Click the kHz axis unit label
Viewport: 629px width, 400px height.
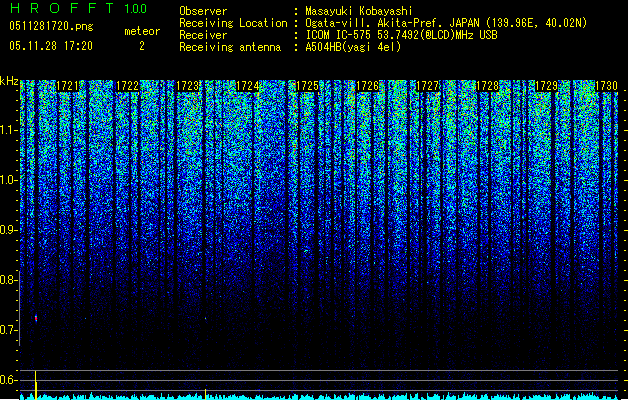click(x=9, y=81)
